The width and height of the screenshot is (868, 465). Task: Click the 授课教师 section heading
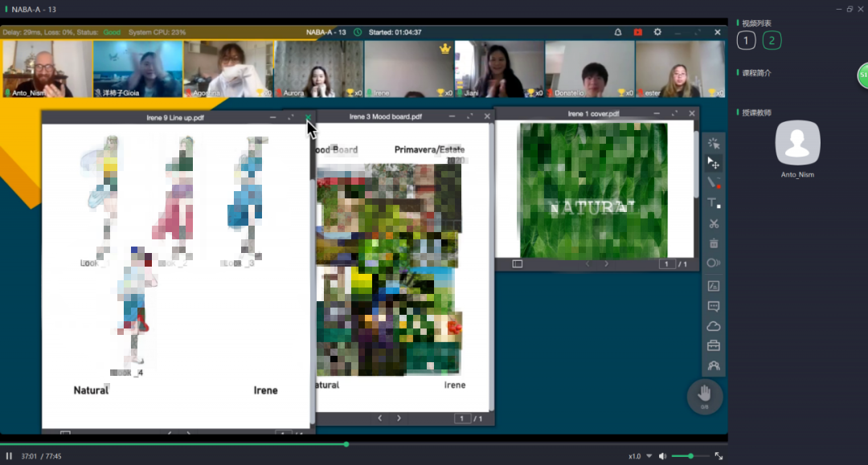tap(756, 112)
